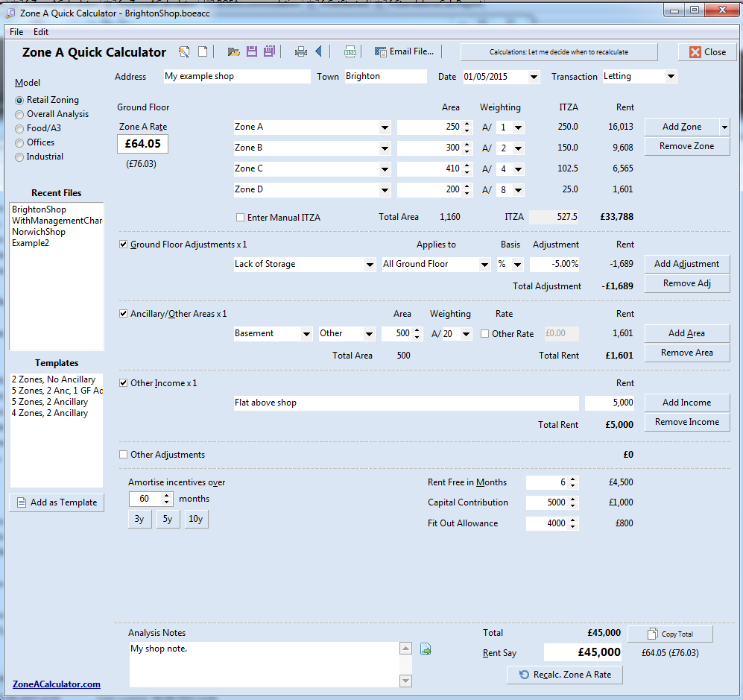Screen dimensions: 743x700
Task: Set amortisation with the 3y button
Action: [x=139, y=519]
